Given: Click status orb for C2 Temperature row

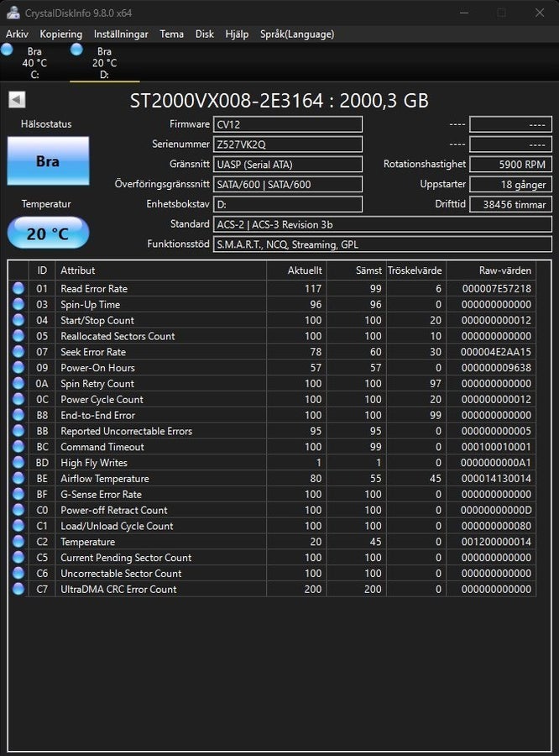Looking at the screenshot, I should click(18, 542).
